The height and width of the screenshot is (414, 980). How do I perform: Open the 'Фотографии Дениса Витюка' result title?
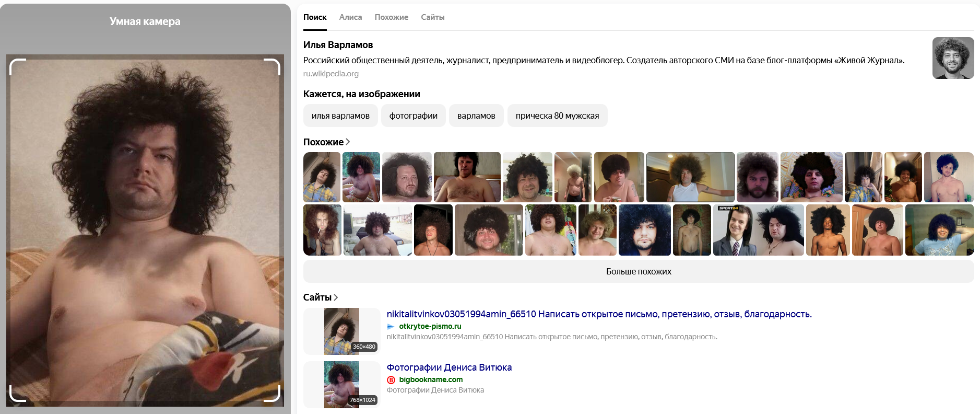(x=449, y=367)
